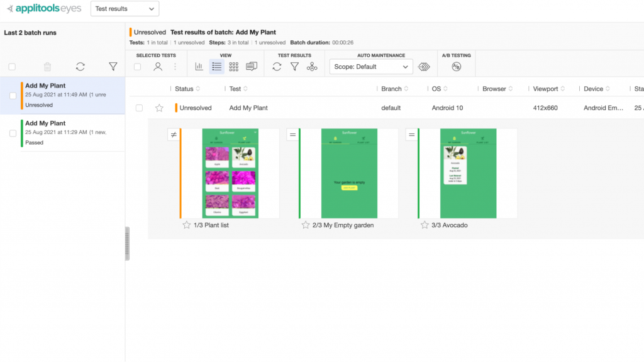644x362 pixels.
Task: Open the Test results page dropdown
Action: [x=125, y=9]
